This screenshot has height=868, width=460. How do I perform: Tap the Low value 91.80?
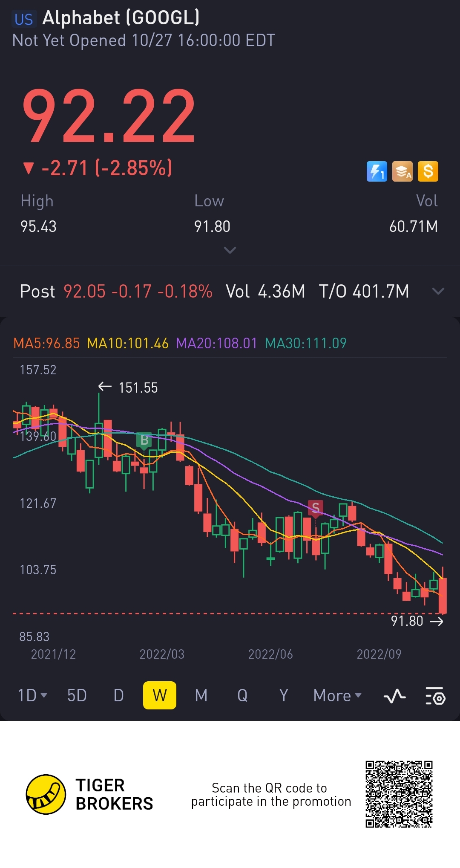point(212,226)
